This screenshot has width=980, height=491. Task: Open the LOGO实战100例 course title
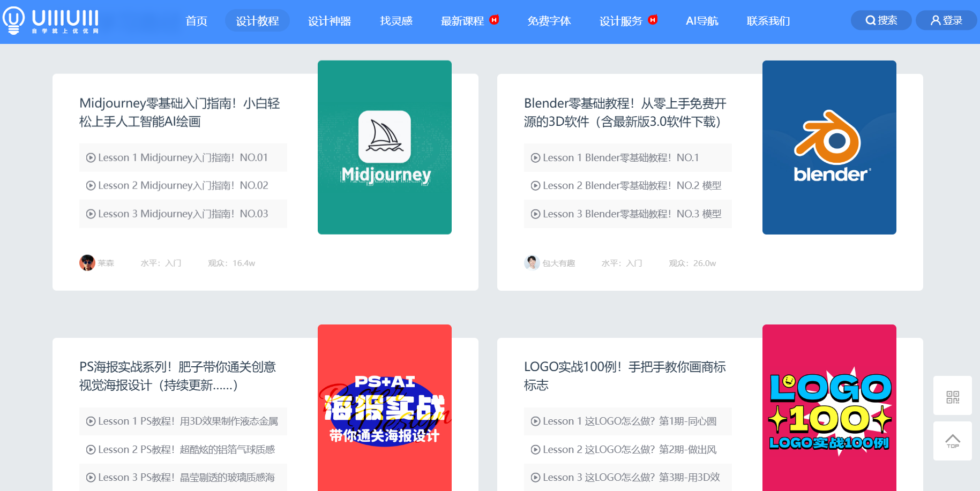625,376
